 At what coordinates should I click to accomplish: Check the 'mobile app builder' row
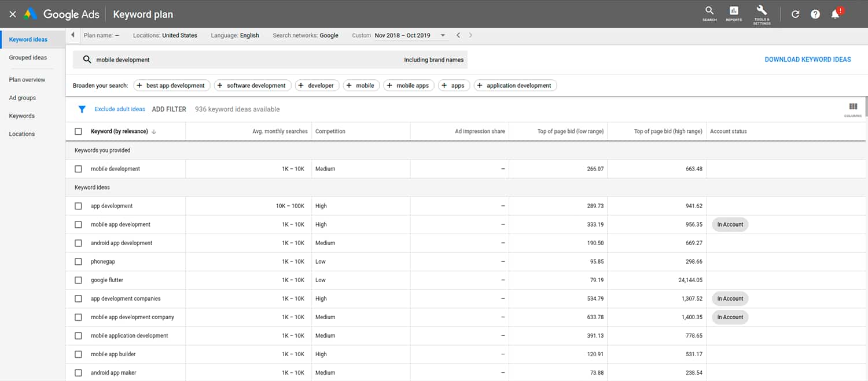[x=78, y=354]
